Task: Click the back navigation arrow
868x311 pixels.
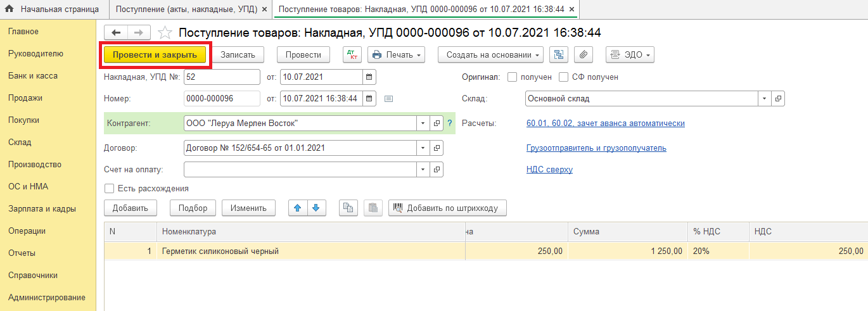Action: [116, 33]
